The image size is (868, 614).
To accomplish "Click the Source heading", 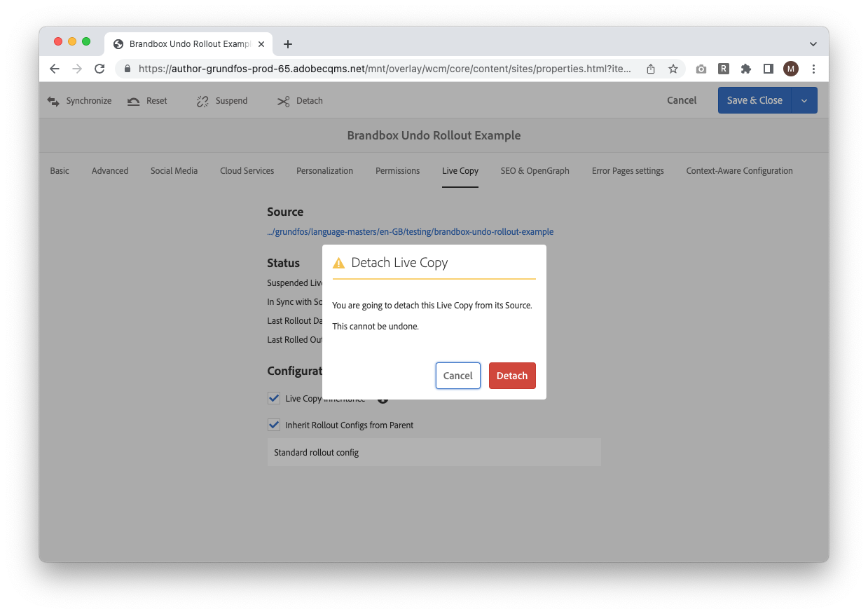I will [285, 212].
